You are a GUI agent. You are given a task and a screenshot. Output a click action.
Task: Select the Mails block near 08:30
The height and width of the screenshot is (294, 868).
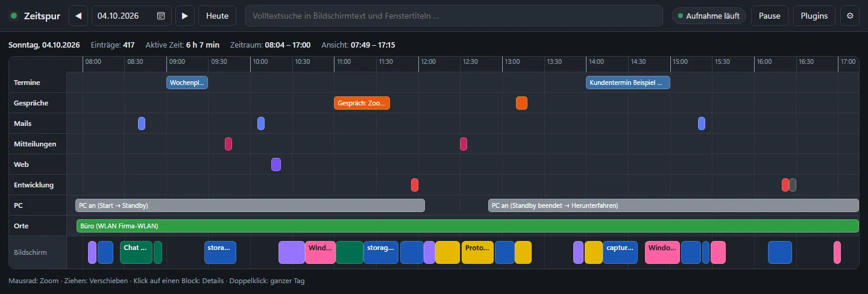[142, 124]
